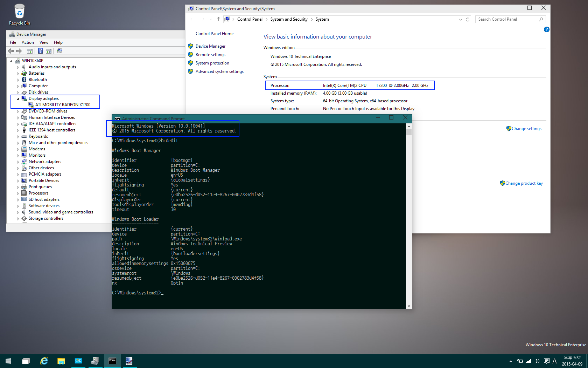Image resolution: width=588 pixels, height=368 pixels.
Task: Expand Audio inputs and outputs node
Action: (18, 67)
